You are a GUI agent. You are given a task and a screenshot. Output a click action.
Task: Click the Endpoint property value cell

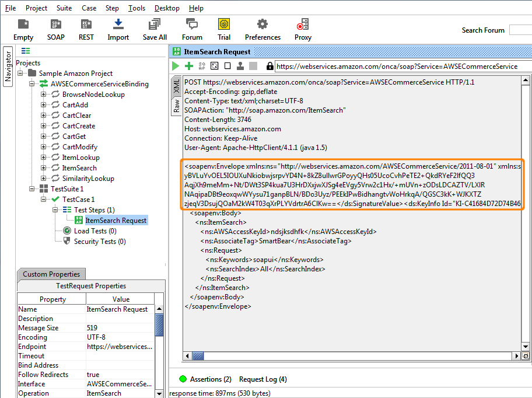coord(120,347)
